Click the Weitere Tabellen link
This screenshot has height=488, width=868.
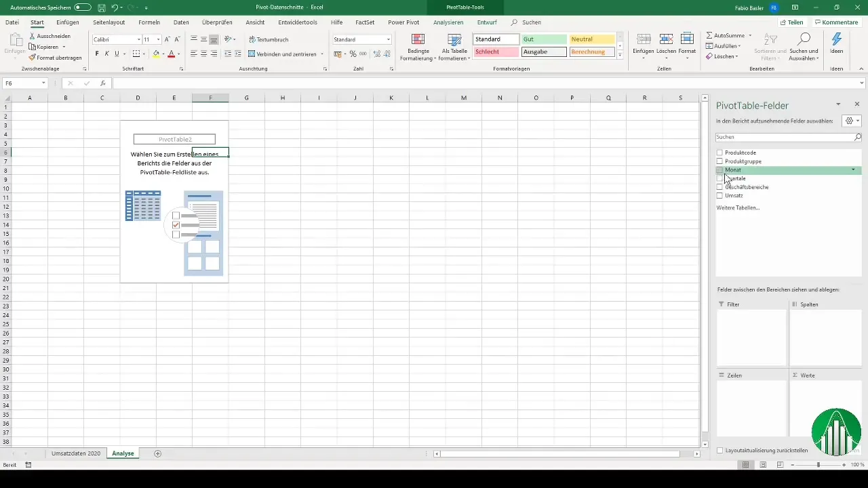pyautogui.click(x=738, y=207)
